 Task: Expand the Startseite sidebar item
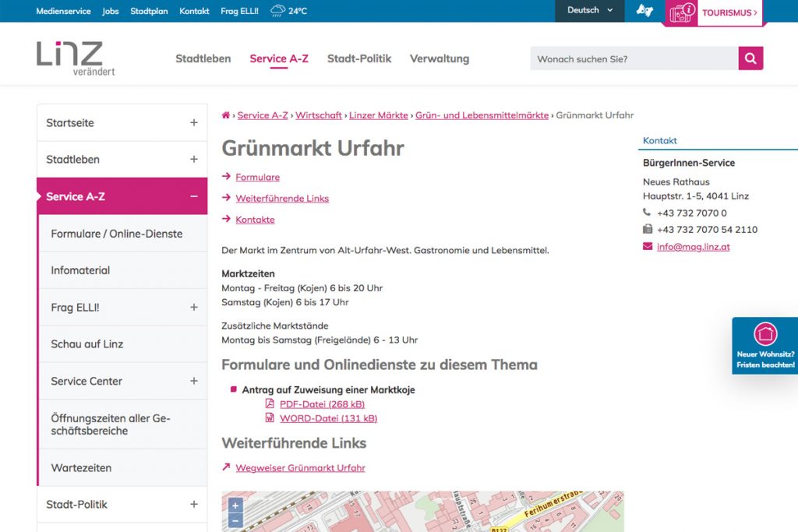193,123
